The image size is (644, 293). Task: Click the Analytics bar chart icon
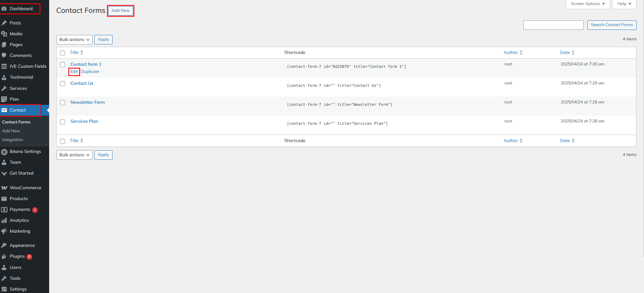click(x=4, y=220)
